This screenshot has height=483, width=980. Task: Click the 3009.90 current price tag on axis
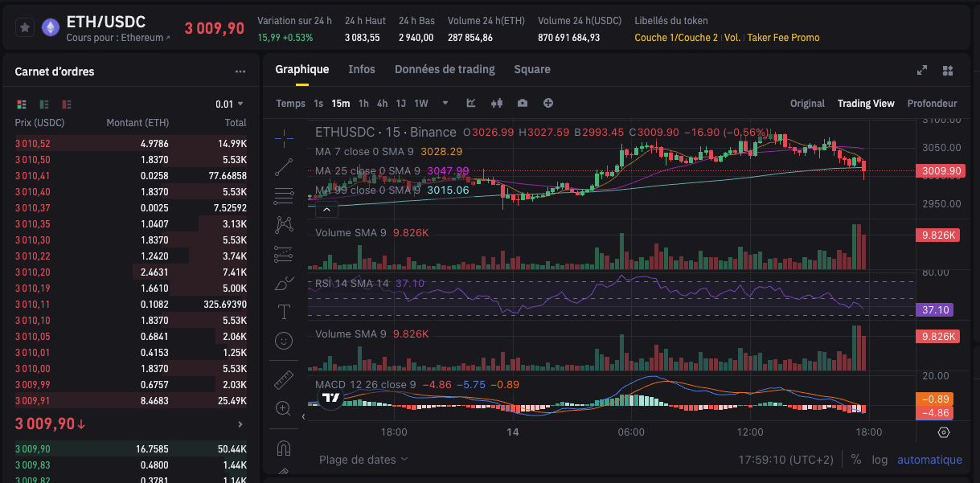coord(940,170)
